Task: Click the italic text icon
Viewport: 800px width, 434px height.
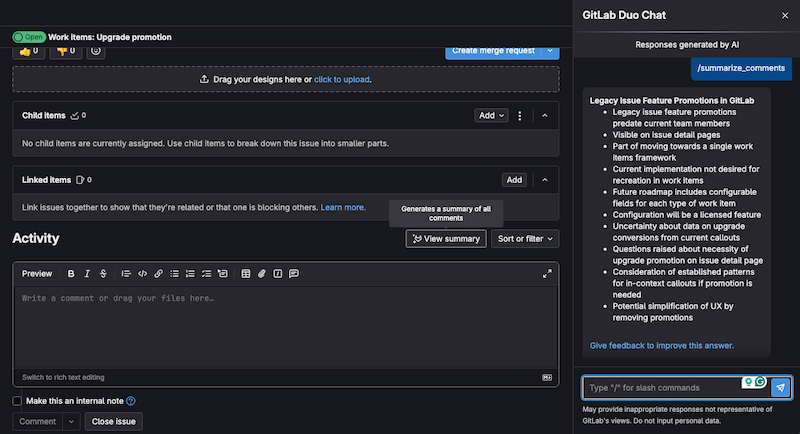Action: 87,273
